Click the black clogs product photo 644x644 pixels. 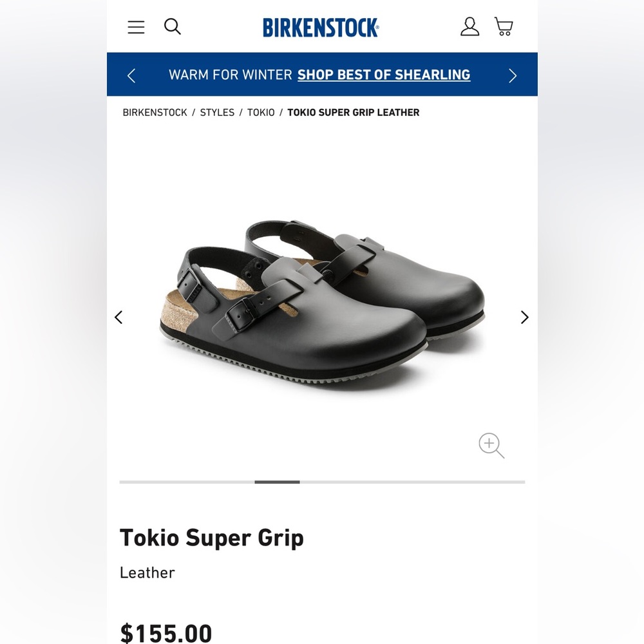(322, 296)
